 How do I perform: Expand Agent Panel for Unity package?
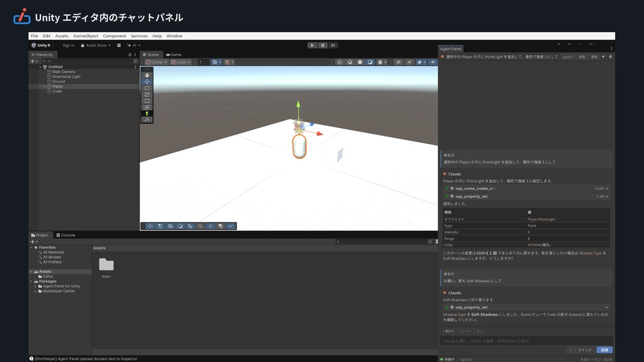36,287
